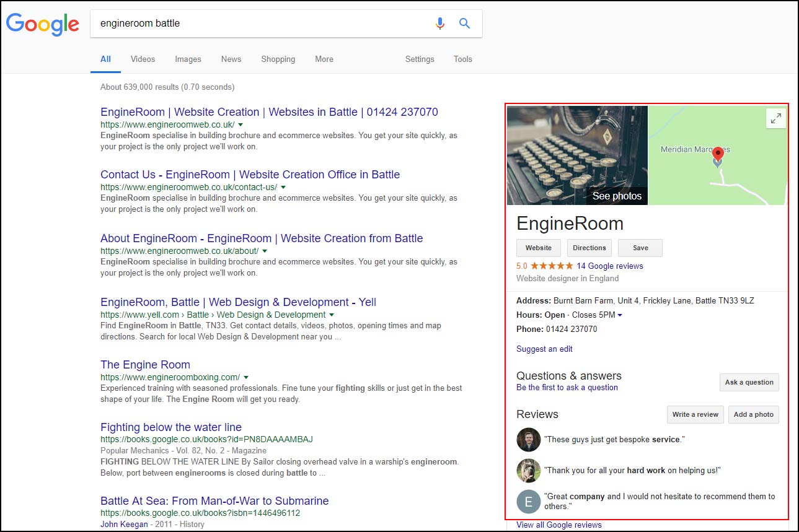Open dropdown arrow beside engineroomboxing.com URL
The width and height of the screenshot is (799, 532).
coord(246,377)
